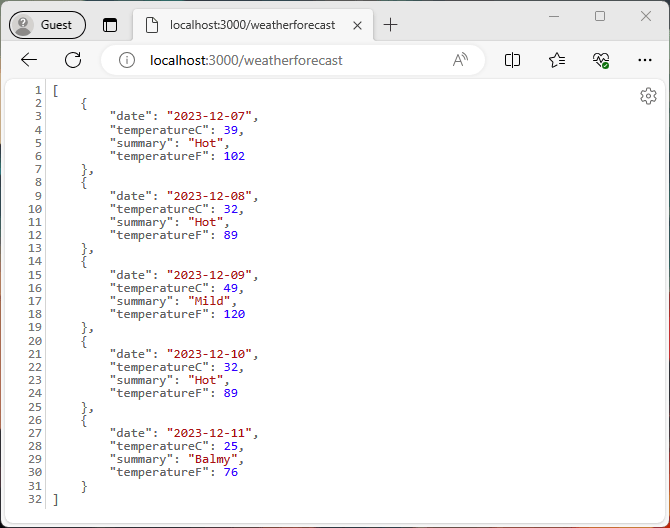Open the Guest profile menu
The image size is (670, 528).
point(47,25)
